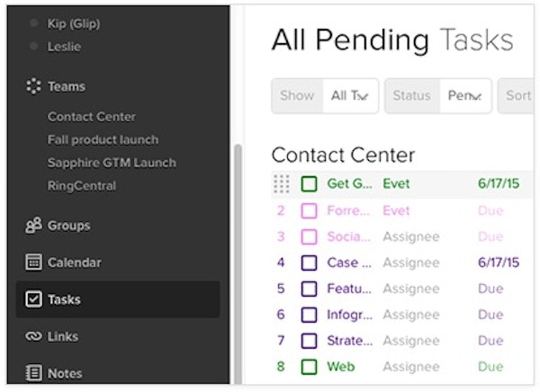Open Groups via its people icon
The width and height of the screenshot is (540, 392).
[33, 226]
